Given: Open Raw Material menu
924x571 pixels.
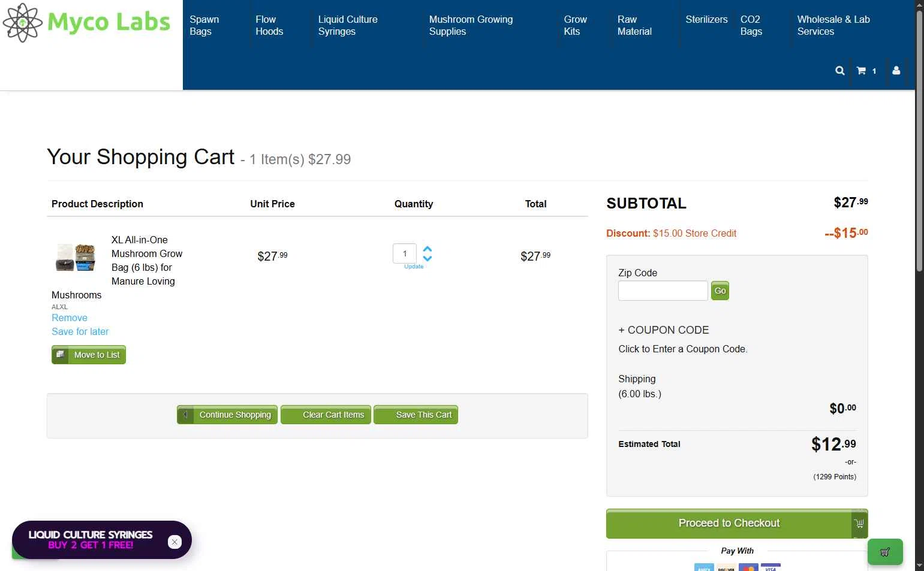Looking at the screenshot, I should coord(634,25).
